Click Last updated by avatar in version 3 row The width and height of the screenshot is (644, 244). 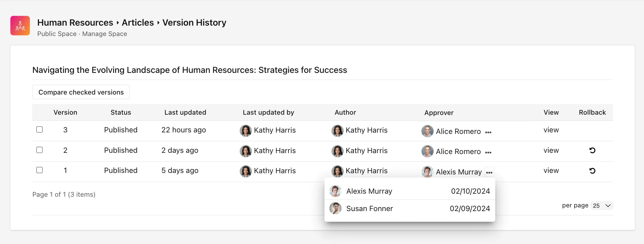245,131
